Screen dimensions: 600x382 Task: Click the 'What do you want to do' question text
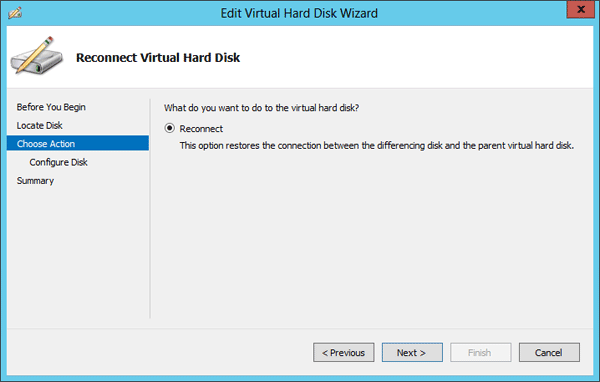coord(261,108)
